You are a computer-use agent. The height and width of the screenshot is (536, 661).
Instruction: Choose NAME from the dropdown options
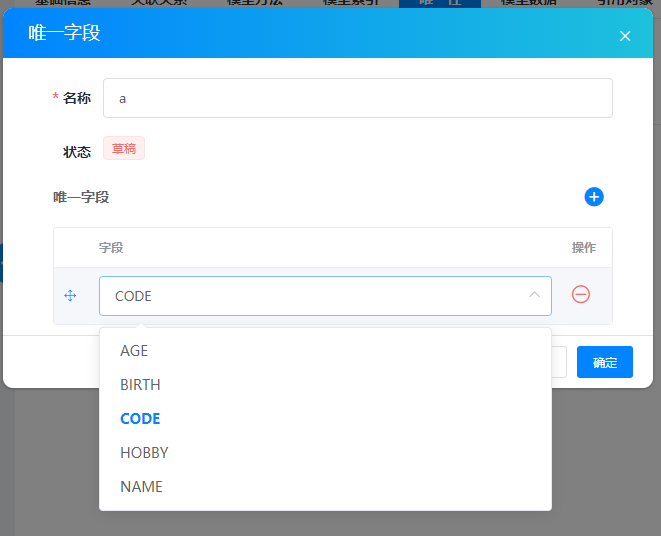pyautogui.click(x=141, y=487)
